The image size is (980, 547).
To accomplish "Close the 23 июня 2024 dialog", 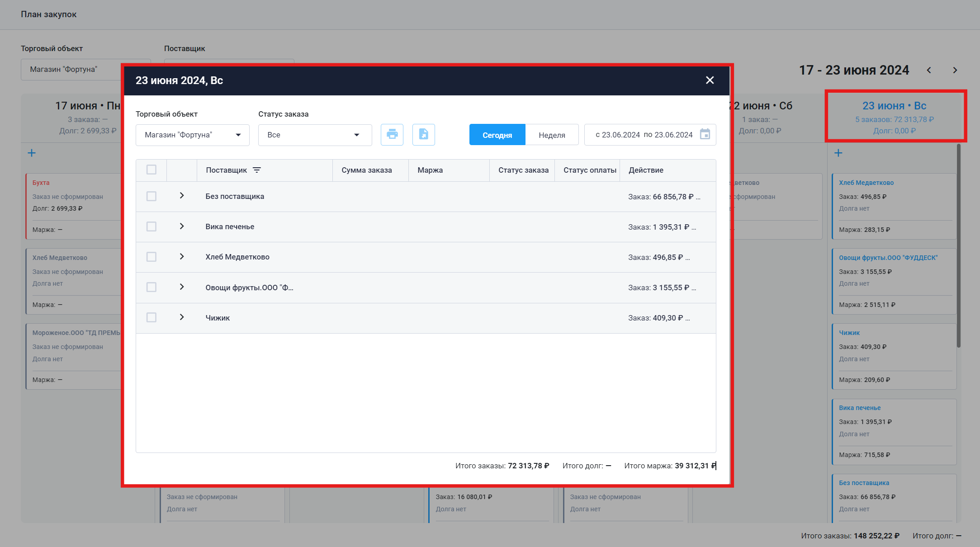I will point(710,80).
